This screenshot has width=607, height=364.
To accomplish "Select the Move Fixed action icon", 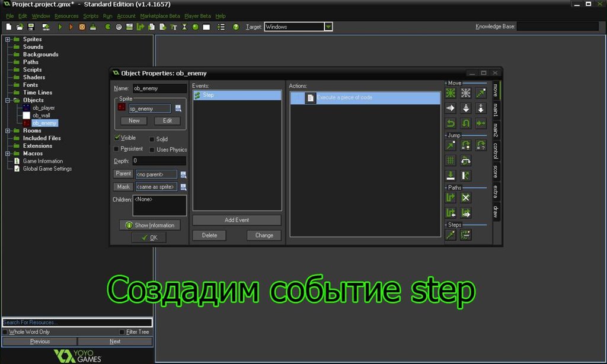I will point(451,93).
